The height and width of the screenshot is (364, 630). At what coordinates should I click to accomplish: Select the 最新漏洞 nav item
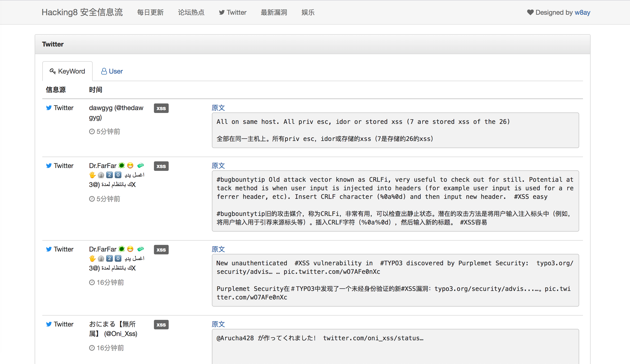tap(274, 12)
